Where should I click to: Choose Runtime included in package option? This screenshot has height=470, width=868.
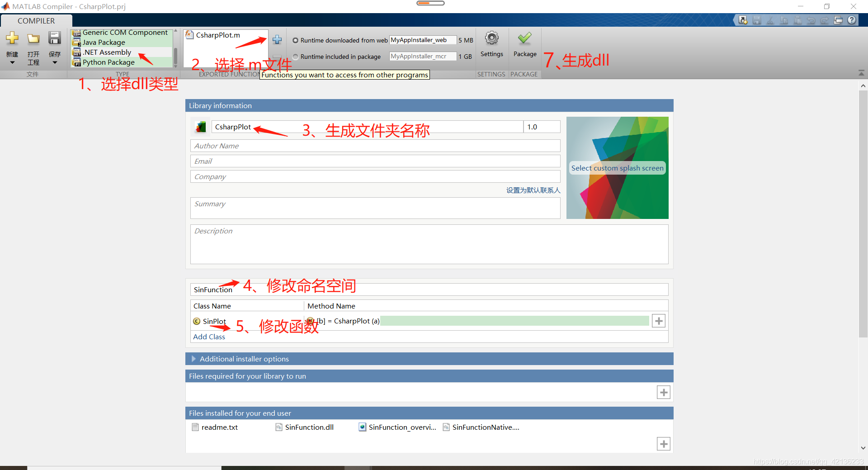point(295,57)
